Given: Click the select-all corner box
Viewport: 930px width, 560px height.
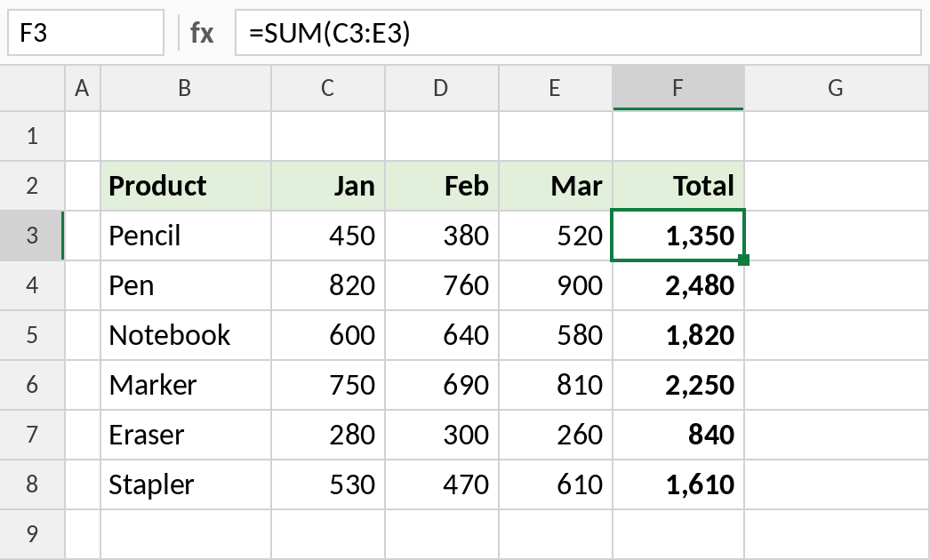Looking at the screenshot, I should click(x=32, y=88).
